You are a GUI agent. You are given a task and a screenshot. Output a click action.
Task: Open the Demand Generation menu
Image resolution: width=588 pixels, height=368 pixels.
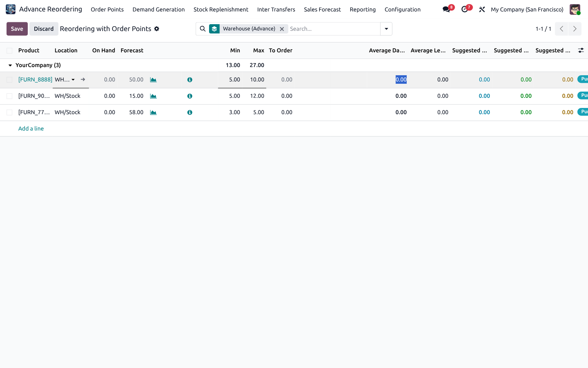158,9
